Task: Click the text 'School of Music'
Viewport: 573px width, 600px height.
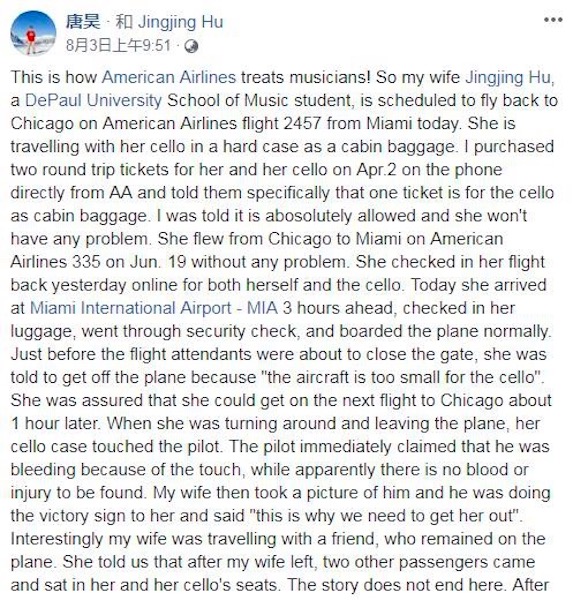Action: click(228, 101)
